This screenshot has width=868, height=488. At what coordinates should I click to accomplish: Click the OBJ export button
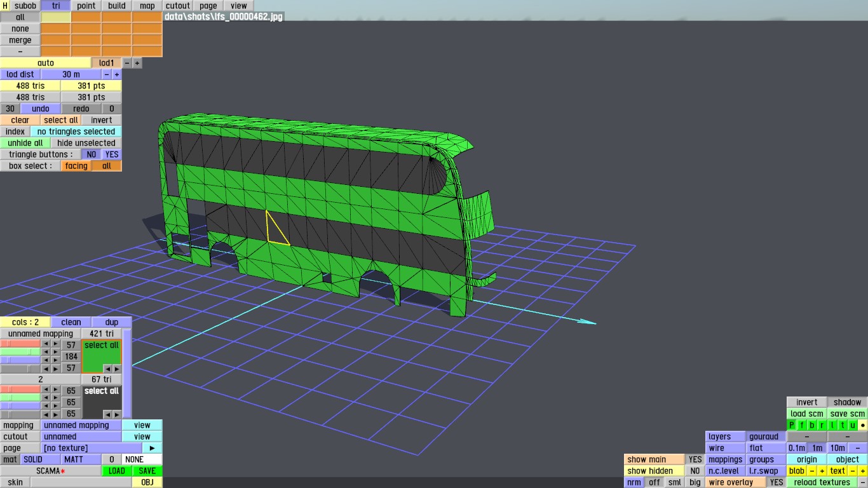pos(147,482)
